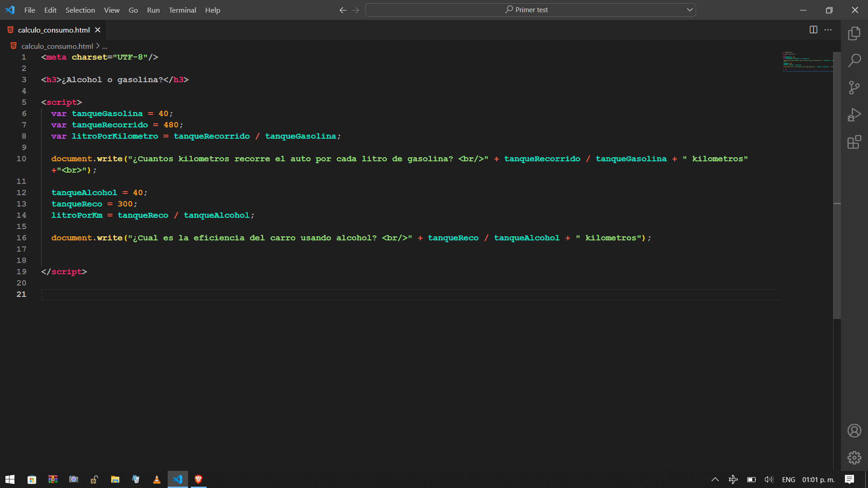This screenshot has width=868, height=488.
Task: Launch VLC media player from the taskbar
Action: 157,479
